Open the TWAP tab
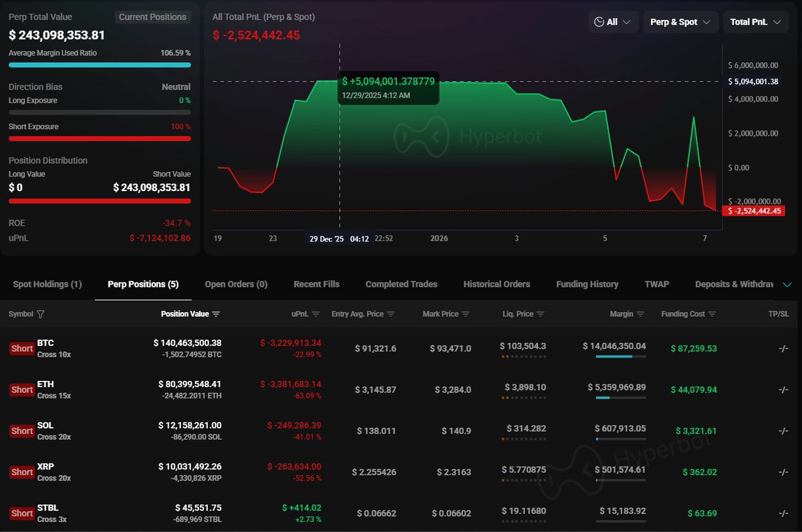802x532 pixels. [x=657, y=284]
